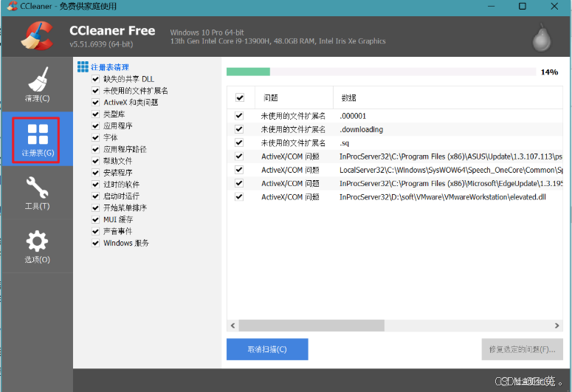Image resolution: width=572 pixels, height=392 pixels.
Task: Uncheck the .000001 result row
Action: [x=239, y=116]
